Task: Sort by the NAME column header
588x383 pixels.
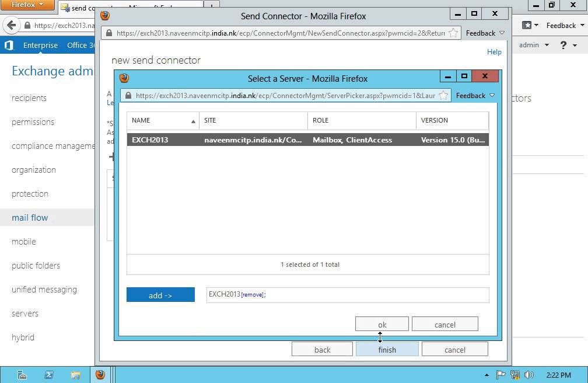Action: tap(163, 120)
